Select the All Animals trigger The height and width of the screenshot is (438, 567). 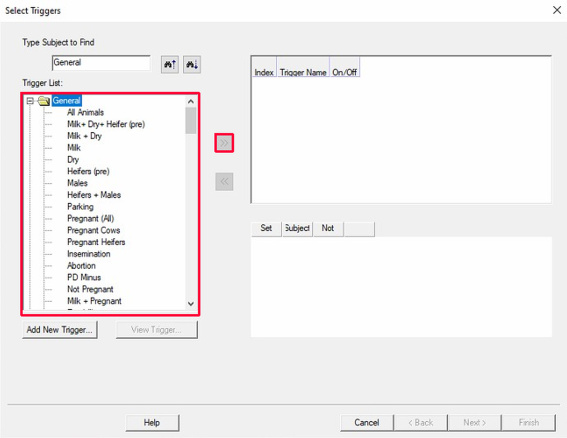pos(85,112)
